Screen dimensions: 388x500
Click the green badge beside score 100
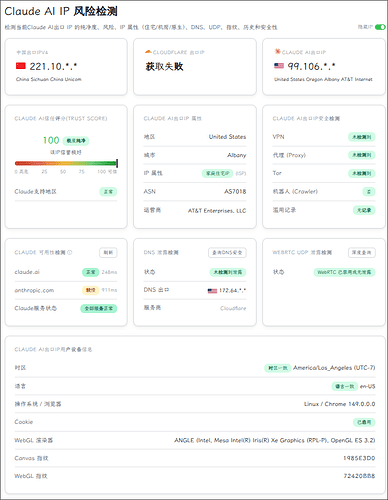[x=76, y=141]
